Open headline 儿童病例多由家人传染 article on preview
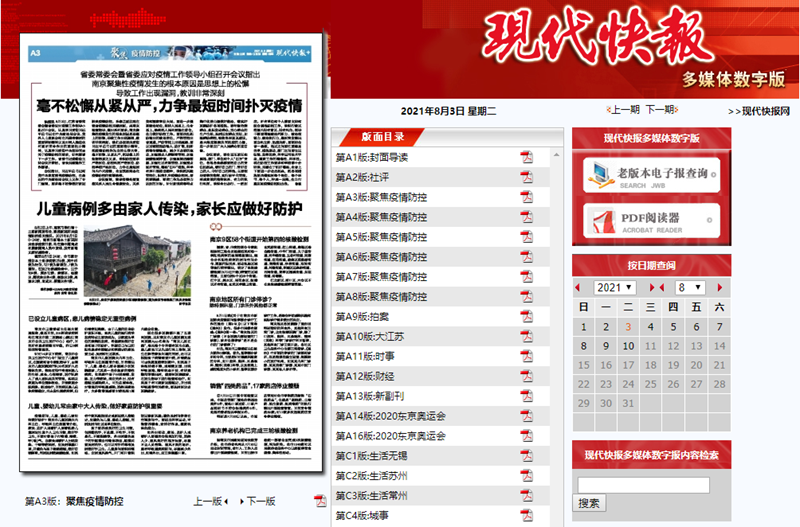Viewport: 800px width, 527px height. pos(169,209)
